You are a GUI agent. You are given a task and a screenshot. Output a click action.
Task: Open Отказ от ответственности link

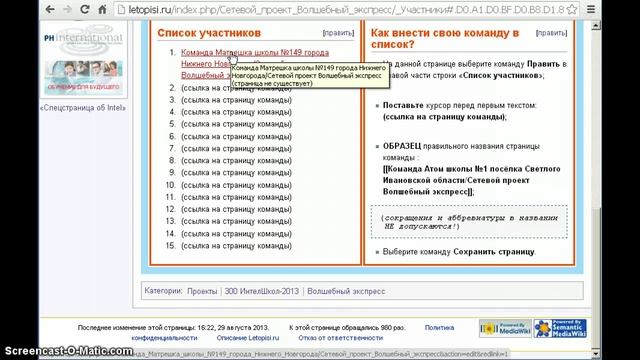click(x=340, y=338)
